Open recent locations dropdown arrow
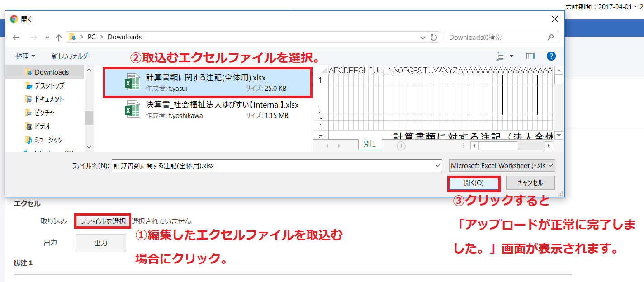 click(47, 38)
